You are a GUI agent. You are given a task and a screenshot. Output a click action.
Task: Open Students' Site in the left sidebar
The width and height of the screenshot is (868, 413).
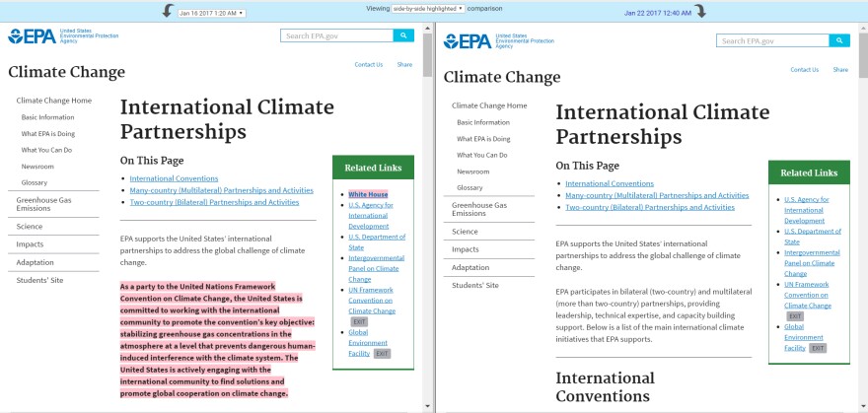[39, 280]
